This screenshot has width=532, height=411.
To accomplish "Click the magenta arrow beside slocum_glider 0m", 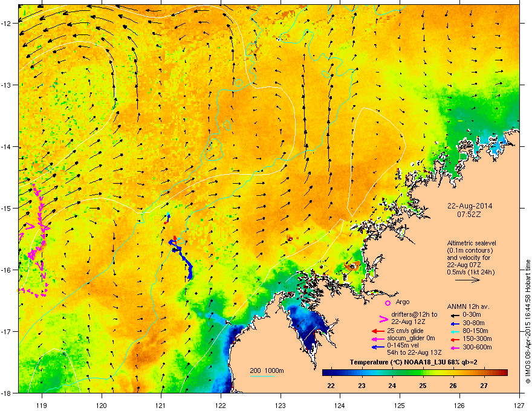I will coord(378,338).
